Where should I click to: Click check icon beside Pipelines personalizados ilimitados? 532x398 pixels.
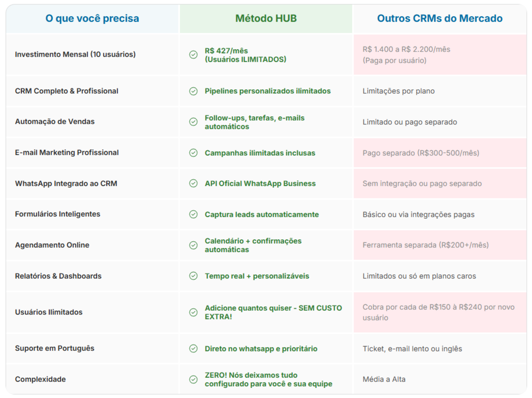point(193,91)
